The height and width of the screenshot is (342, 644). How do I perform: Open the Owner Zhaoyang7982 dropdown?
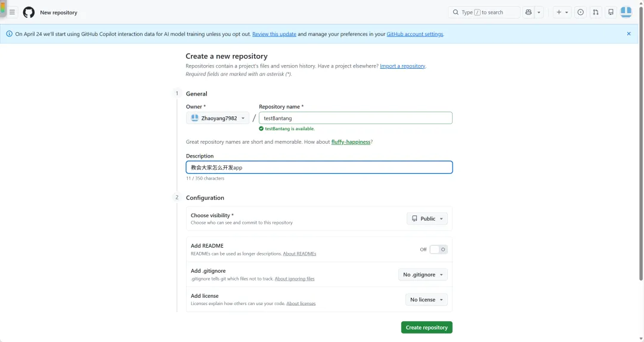(218, 118)
